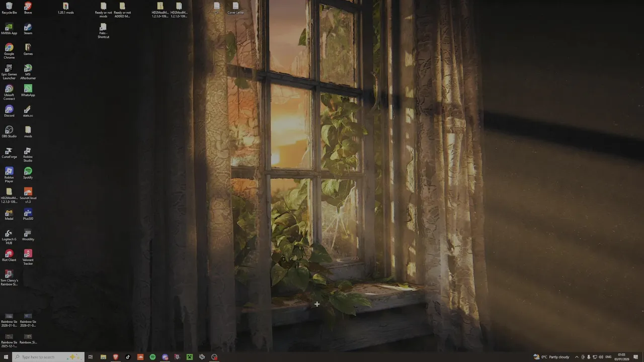Open TikTok from the taskbar
The image size is (644, 362).
(128, 357)
